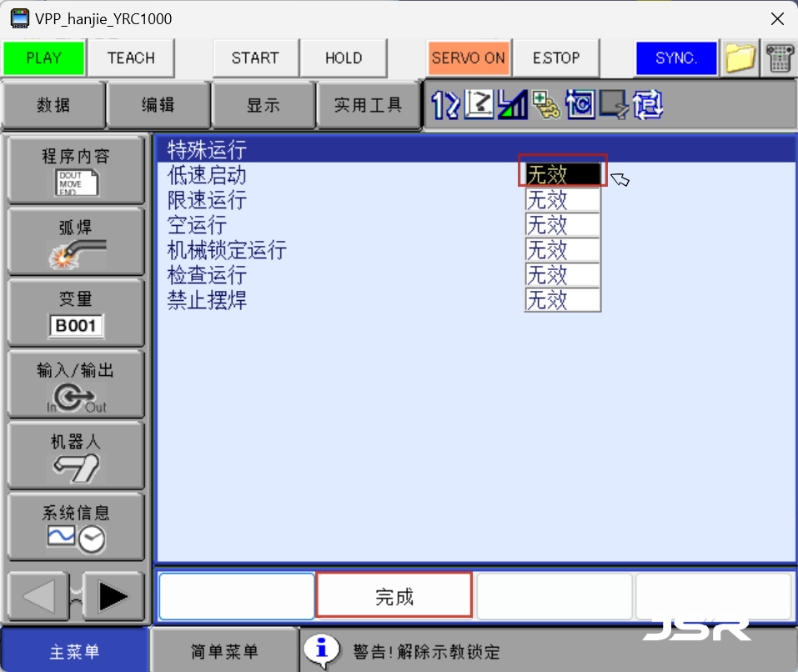Click the yellow folder icon
Image resolution: width=798 pixels, height=672 pixels.
coord(740,58)
